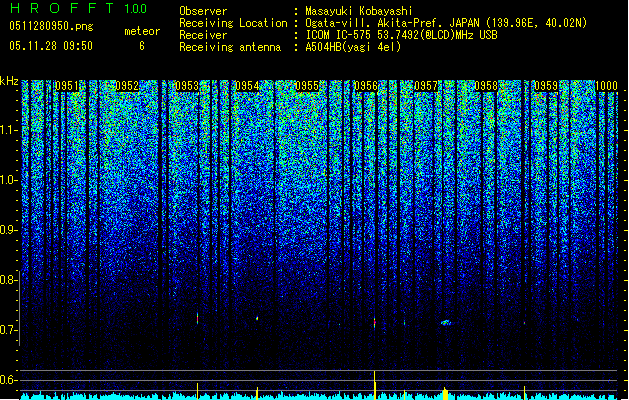629x400 pixels.
Task: Click the 0956 time marker
Action: (366, 86)
